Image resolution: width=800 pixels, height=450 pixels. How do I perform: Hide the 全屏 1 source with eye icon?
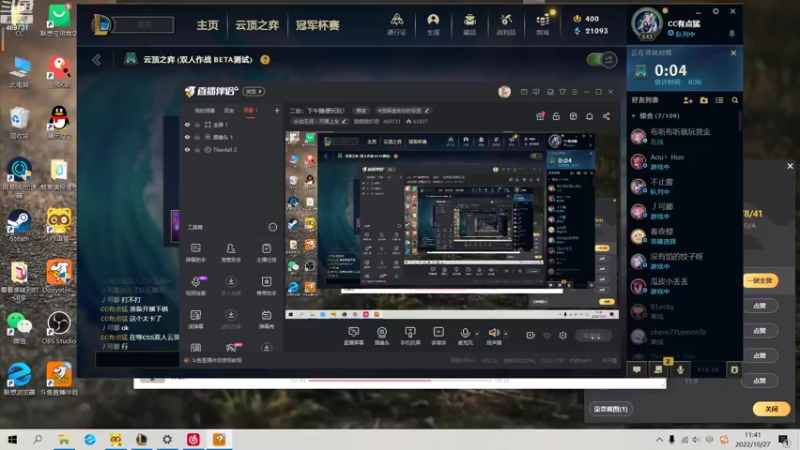tap(187, 124)
